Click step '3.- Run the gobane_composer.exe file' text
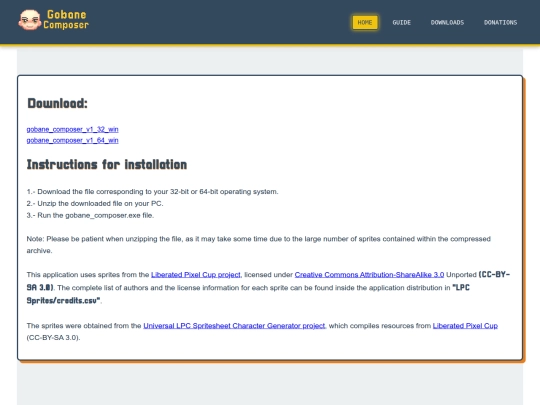Viewport: 540px width, 405px height. 90,215
